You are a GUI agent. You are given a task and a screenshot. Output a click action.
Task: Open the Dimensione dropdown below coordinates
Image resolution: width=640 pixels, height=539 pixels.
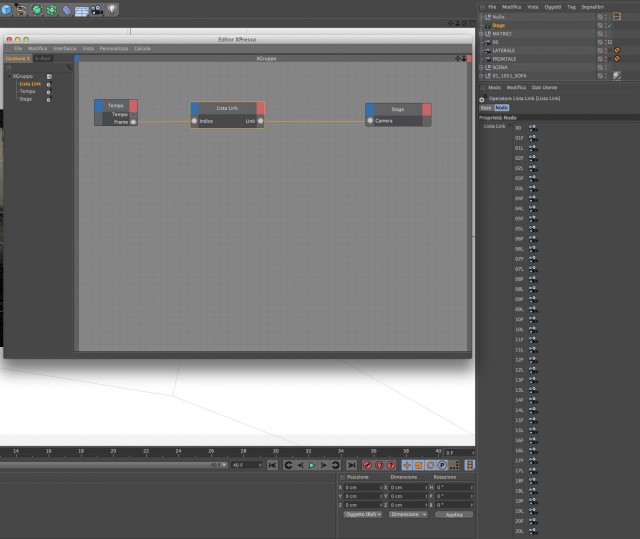point(408,515)
